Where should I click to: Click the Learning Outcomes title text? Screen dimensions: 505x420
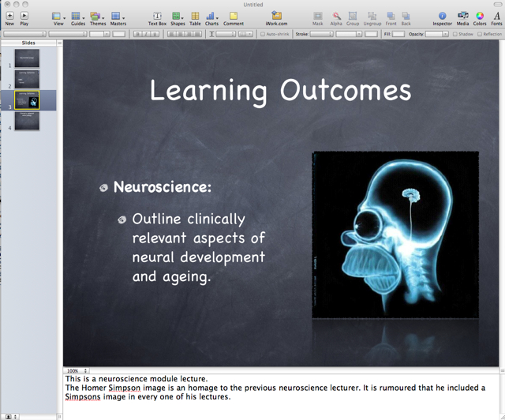tap(281, 92)
